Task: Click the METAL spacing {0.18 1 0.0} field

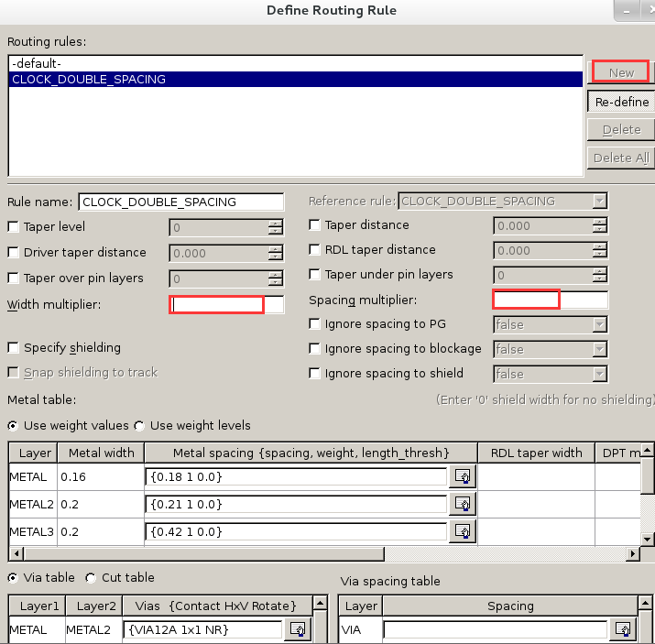Action: [296, 476]
